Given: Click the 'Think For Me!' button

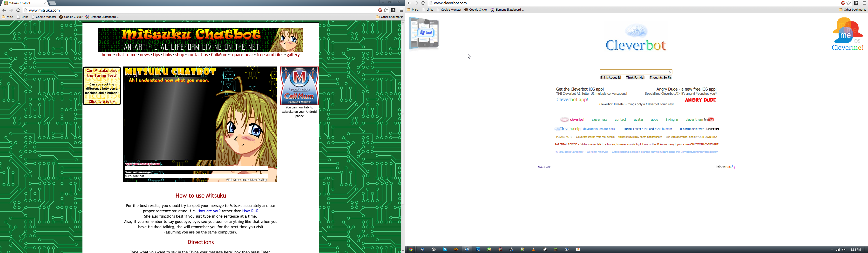Looking at the screenshot, I should (635, 78).
